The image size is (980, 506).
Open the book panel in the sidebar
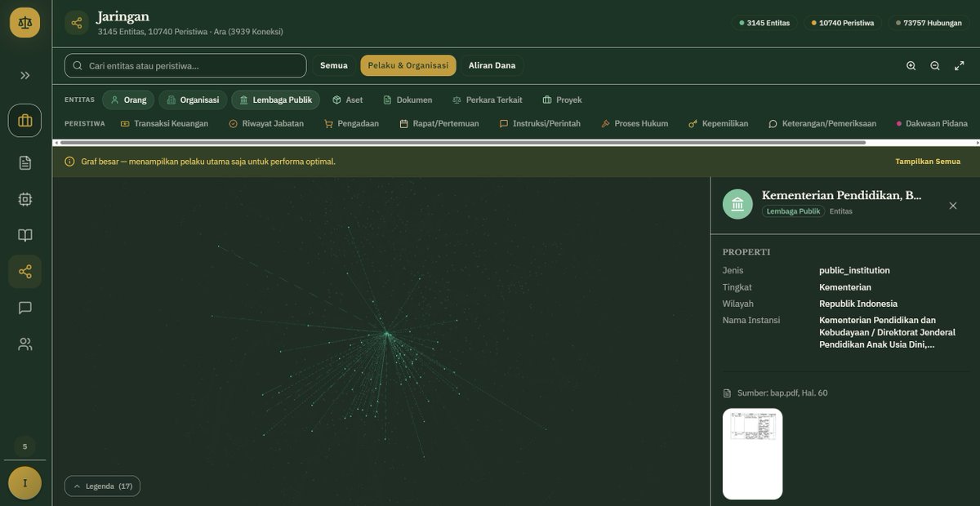click(x=24, y=234)
